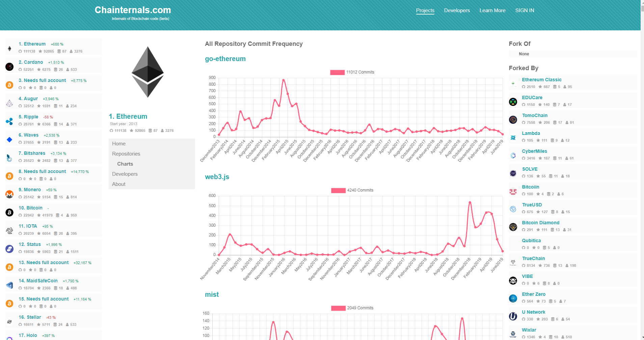This screenshot has height=340, width=644.
Task: Select Repositories in the side menu
Action: [x=152, y=154]
